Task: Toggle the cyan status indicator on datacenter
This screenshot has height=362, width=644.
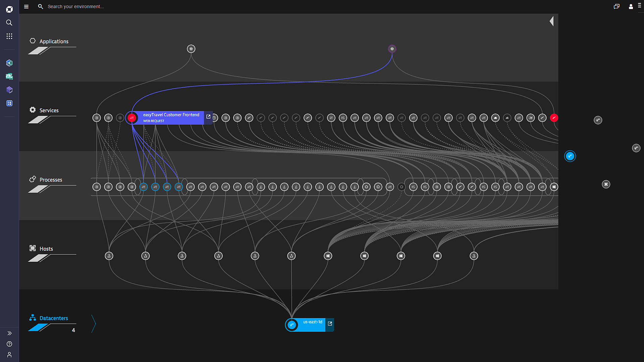Action: click(x=292, y=325)
